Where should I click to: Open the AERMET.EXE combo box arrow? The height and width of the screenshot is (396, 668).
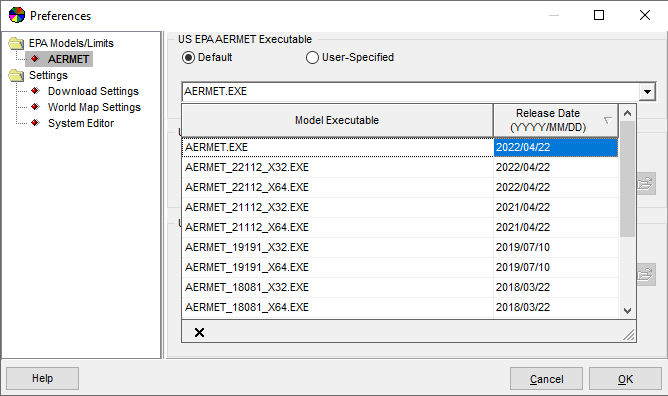(x=647, y=92)
